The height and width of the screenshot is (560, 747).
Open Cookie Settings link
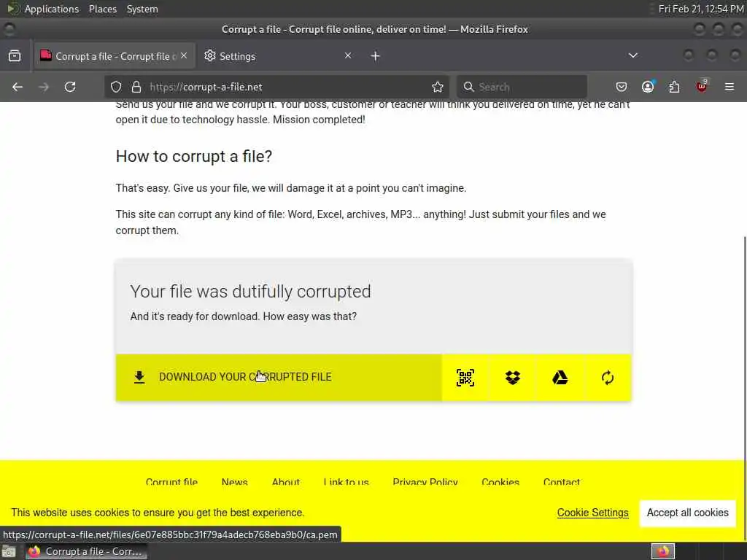(x=592, y=513)
